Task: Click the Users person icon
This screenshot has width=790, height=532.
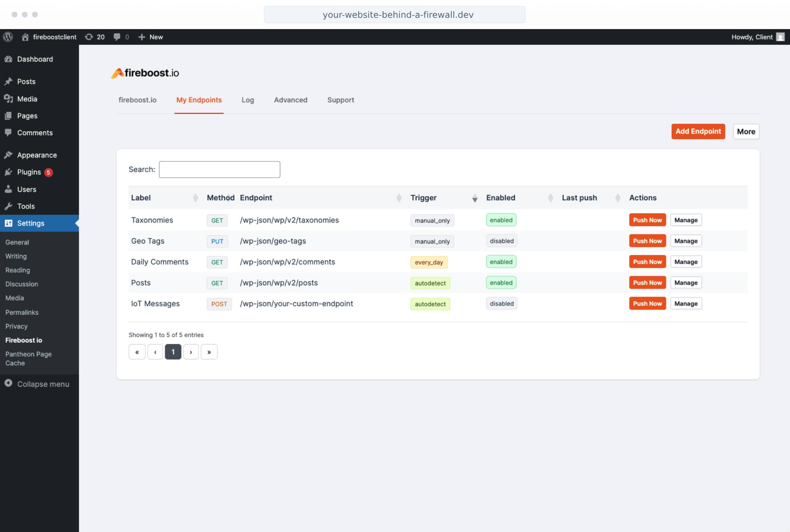Action: click(x=8, y=189)
